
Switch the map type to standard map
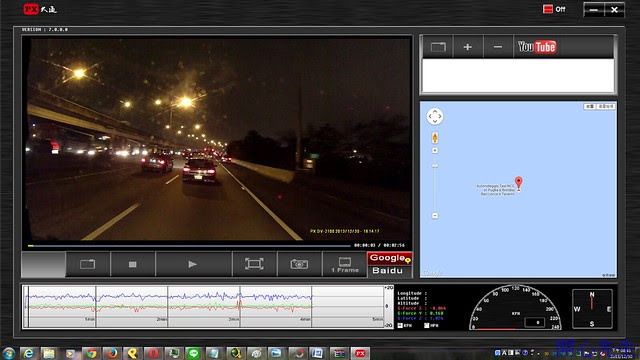[590, 107]
